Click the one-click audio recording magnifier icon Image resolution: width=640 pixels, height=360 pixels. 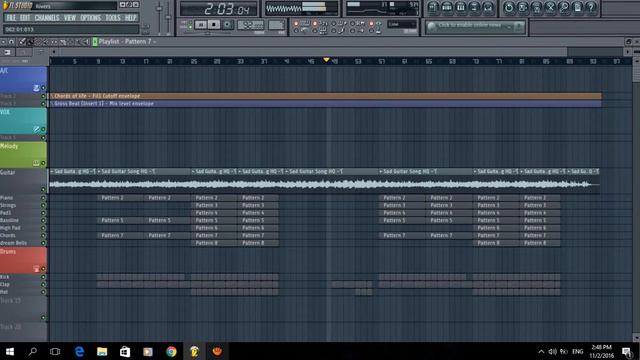pos(564,7)
